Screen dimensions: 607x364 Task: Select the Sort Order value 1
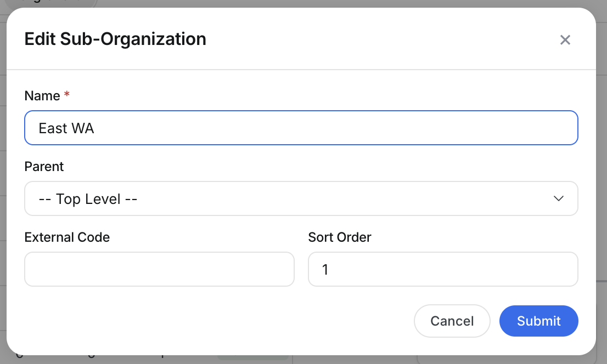point(326,269)
